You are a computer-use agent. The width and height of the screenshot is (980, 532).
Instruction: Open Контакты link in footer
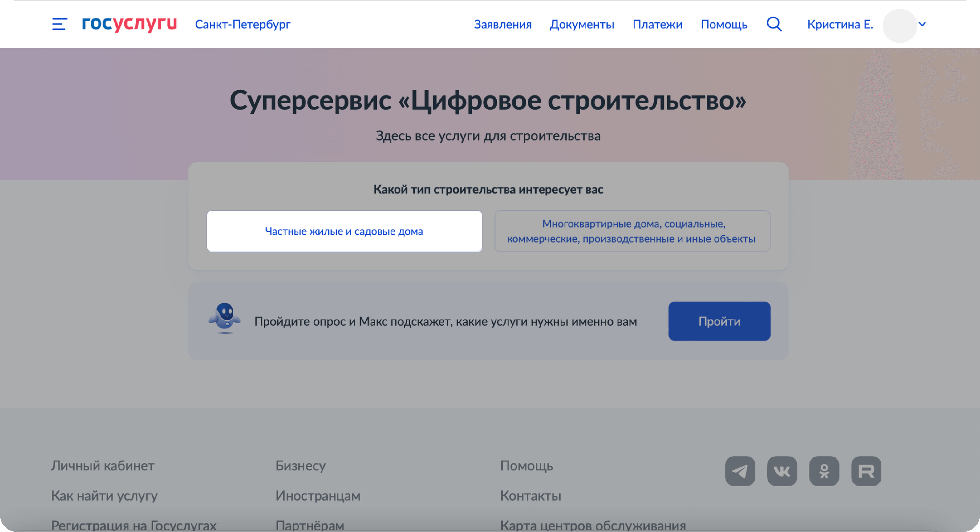pyautogui.click(x=530, y=495)
